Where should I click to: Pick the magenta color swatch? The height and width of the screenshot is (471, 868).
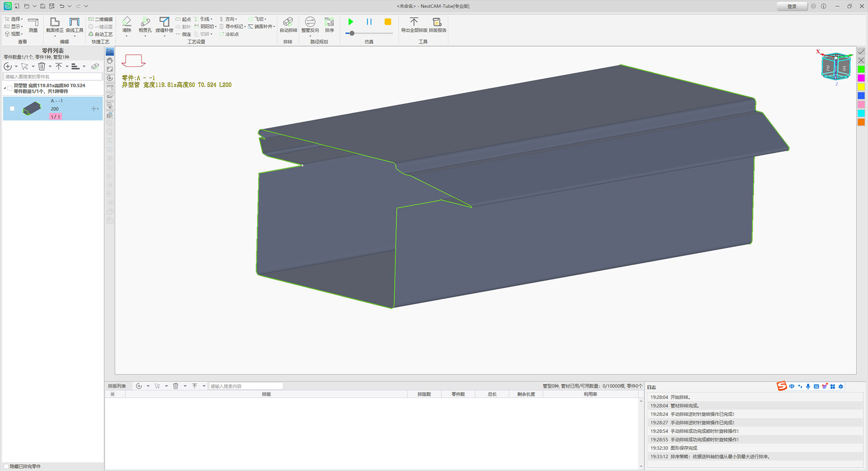click(x=861, y=78)
